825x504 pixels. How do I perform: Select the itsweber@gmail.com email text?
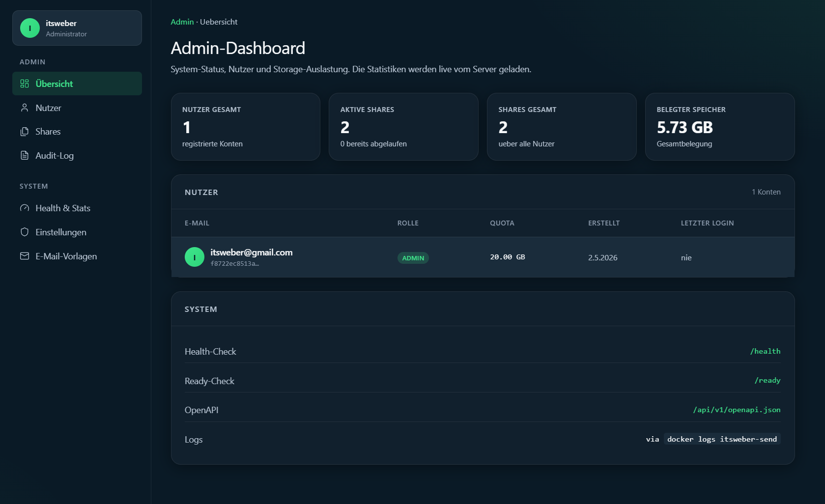(x=252, y=252)
